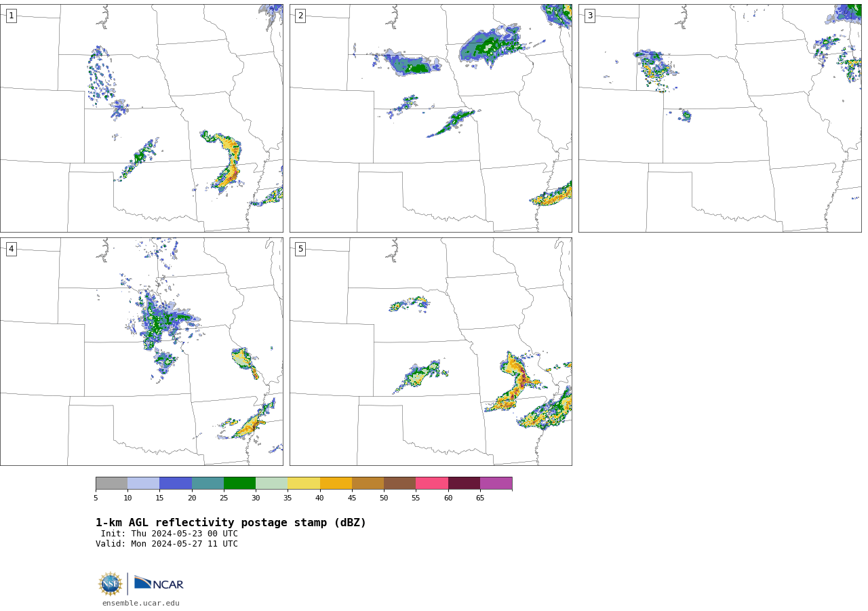
Task: Click the 'Init: Thu 2024-05-23 00 UTC' line
Action: click(x=170, y=534)
